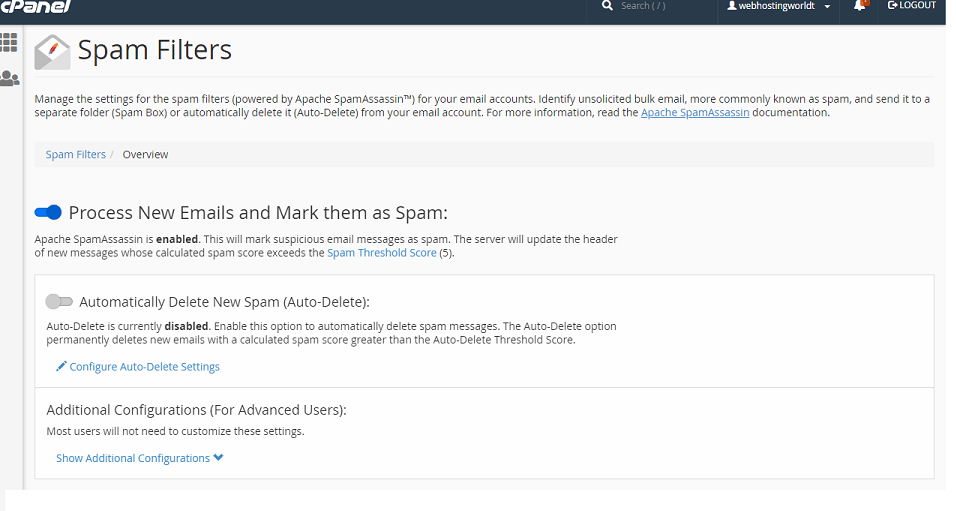The width and height of the screenshot is (956, 511).
Task: Click the Additional Configurations (For Advanced Users) heading
Action: coord(196,410)
